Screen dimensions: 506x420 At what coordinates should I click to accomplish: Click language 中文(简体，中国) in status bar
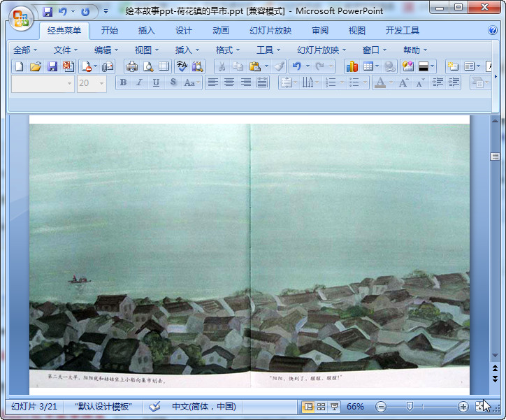pos(204,407)
